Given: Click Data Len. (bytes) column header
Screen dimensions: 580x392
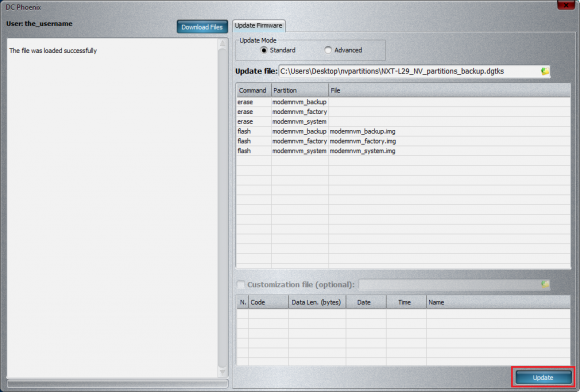Looking at the screenshot, I should (x=317, y=302).
